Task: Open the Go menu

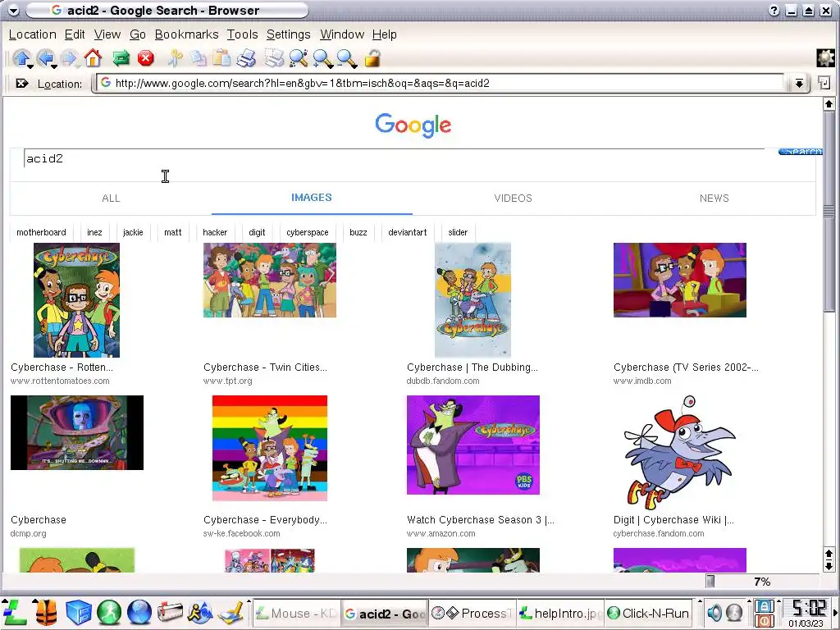Action: coord(138,34)
